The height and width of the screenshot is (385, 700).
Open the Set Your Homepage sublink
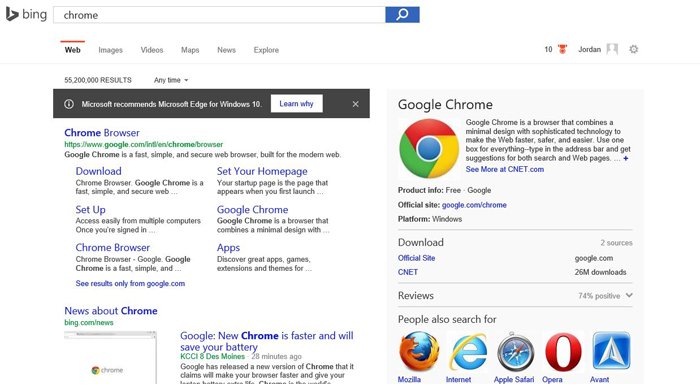(x=262, y=171)
